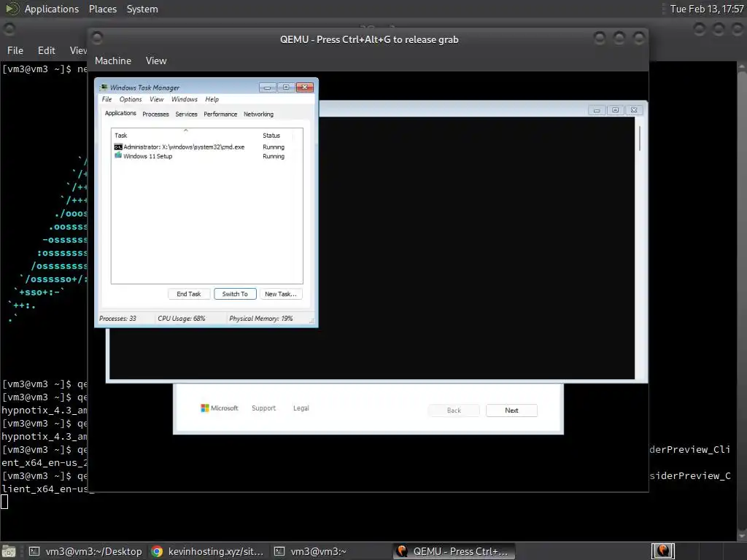The height and width of the screenshot is (560, 747).
Task: Click the Windows 11 Setup task icon
Action: [x=118, y=156]
